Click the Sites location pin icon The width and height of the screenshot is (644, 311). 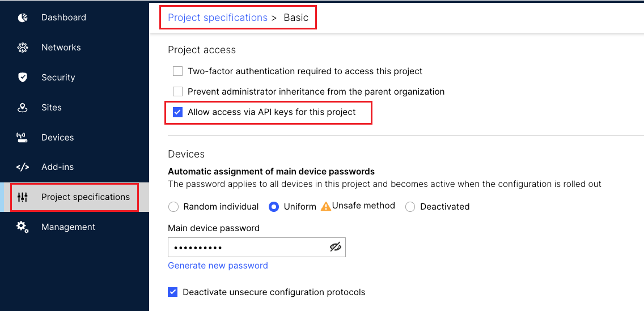[x=23, y=108]
